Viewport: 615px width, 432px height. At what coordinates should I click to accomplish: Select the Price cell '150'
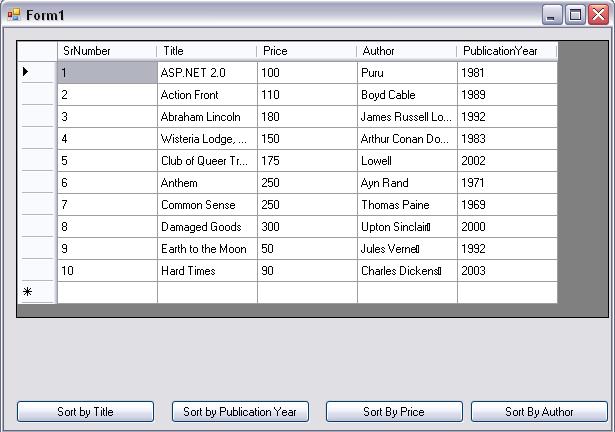pyautogui.click(x=307, y=139)
